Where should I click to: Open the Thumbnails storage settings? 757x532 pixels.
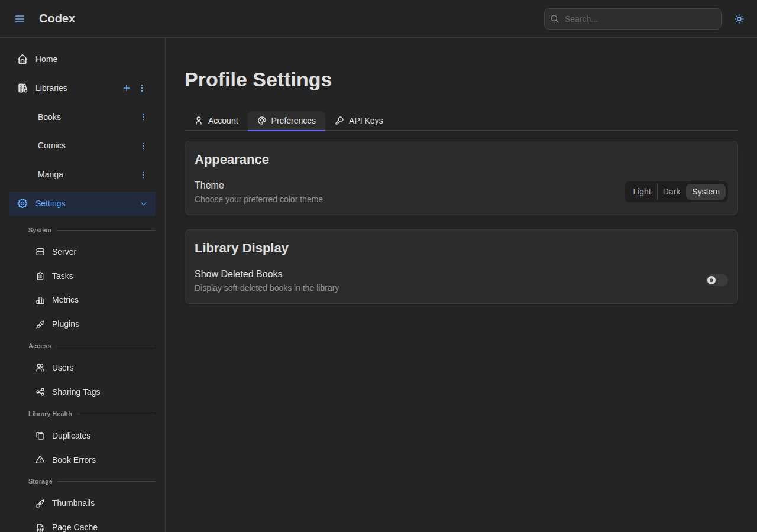pos(73,503)
